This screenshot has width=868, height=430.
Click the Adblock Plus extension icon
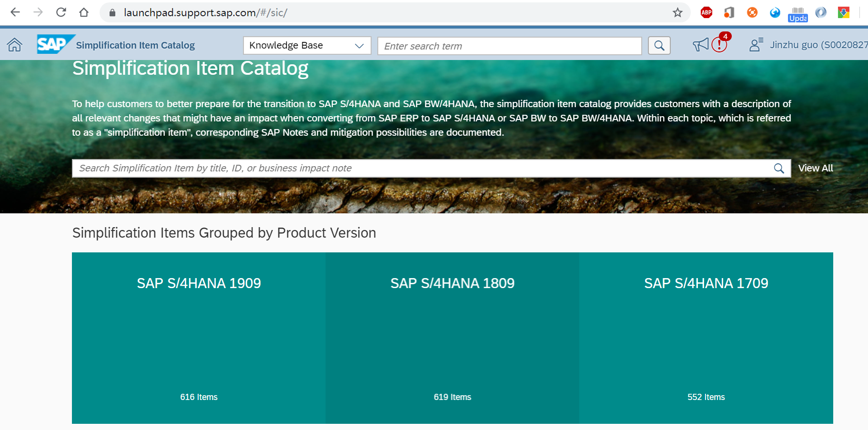coord(706,12)
